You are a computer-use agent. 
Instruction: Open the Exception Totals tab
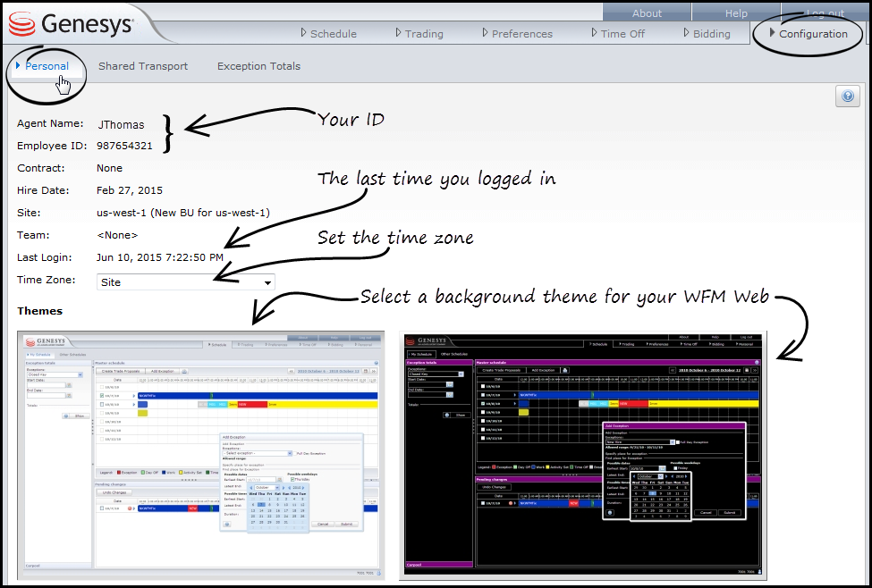coord(258,66)
